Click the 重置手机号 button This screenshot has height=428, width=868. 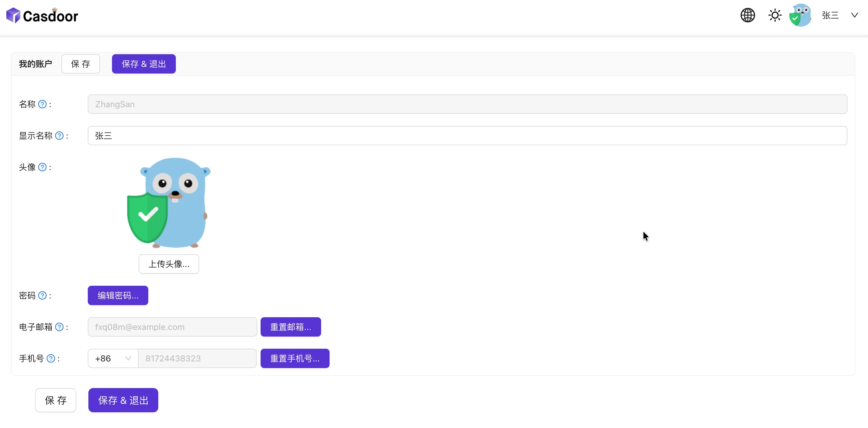(295, 359)
